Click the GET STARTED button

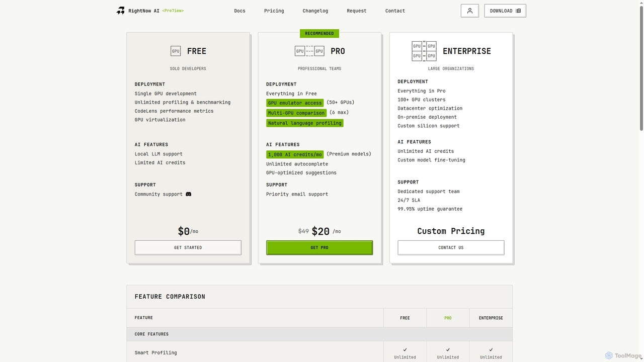[x=188, y=247]
